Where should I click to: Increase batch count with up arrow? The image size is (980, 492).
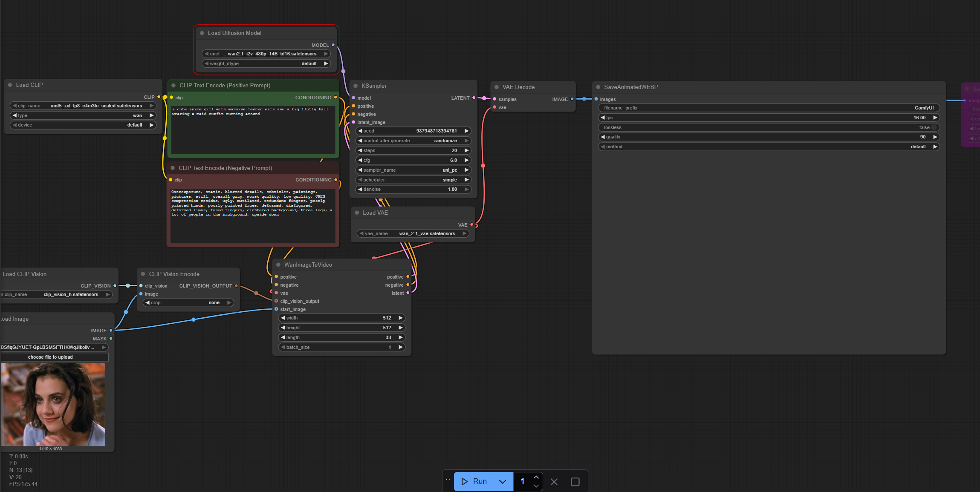point(536,478)
